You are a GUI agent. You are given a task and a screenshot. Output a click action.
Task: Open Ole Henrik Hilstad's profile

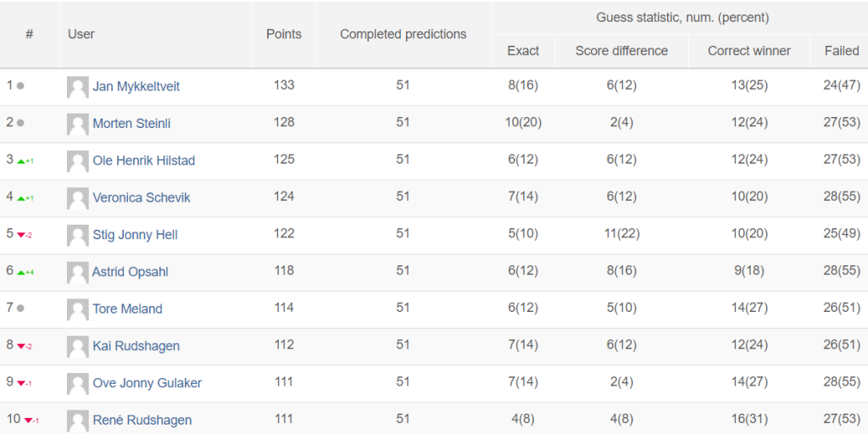pyautogui.click(x=144, y=160)
